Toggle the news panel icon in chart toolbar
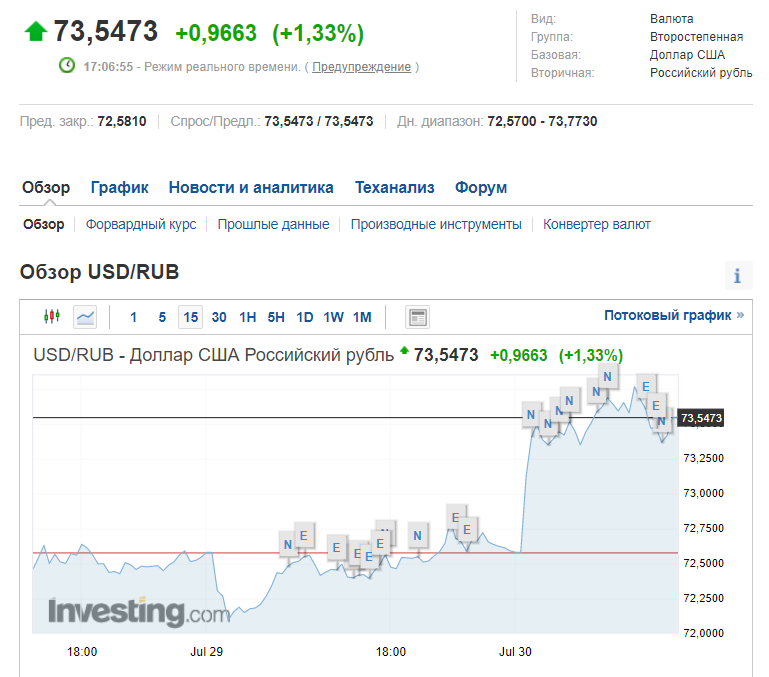The width and height of the screenshot is (769, 677). [417, 317]
